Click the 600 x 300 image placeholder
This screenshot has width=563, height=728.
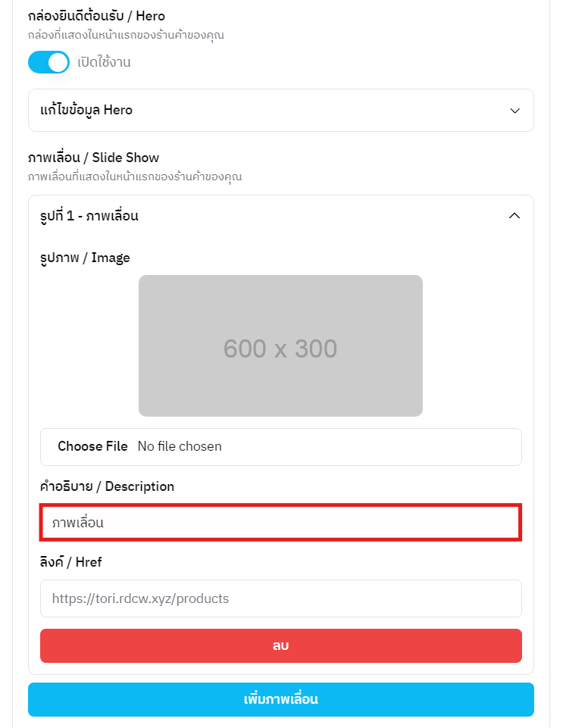[280, 345]
